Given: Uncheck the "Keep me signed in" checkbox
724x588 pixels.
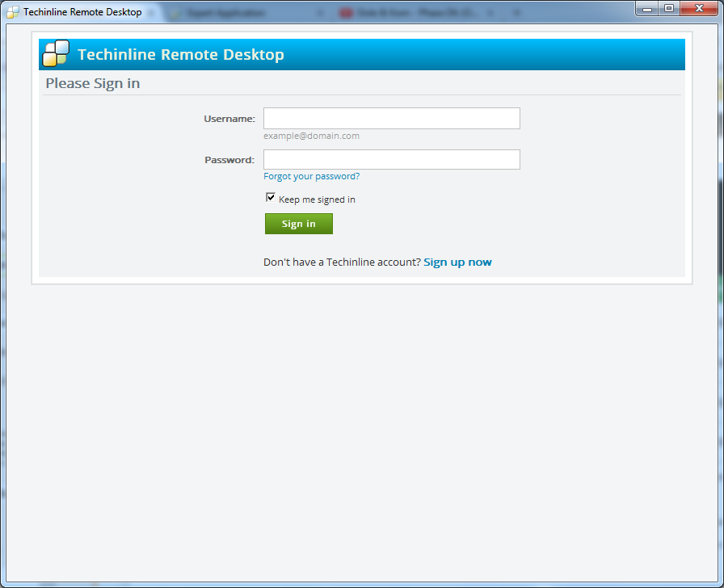Looking at the screenshot, I should point(271,196).
